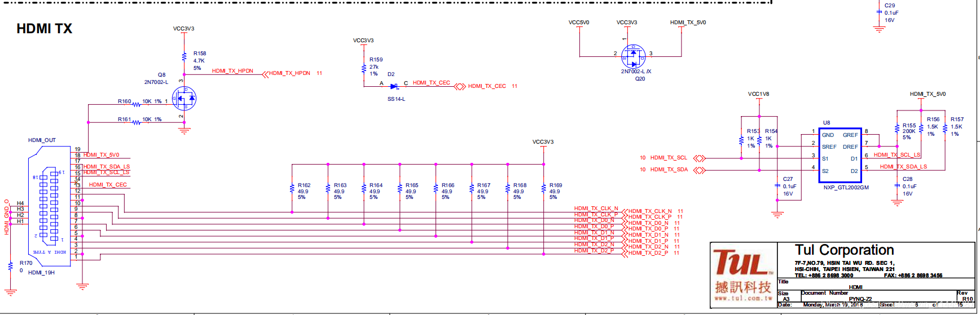Select the R162 49.9 ohm resistor

[292, 188]
